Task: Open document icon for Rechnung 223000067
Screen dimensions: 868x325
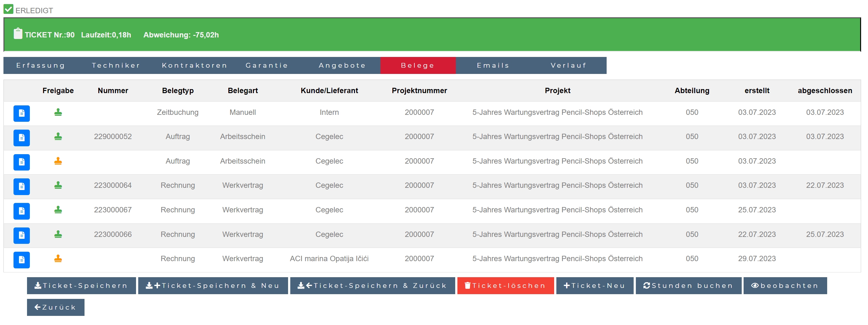Action: tap(22, 211)
